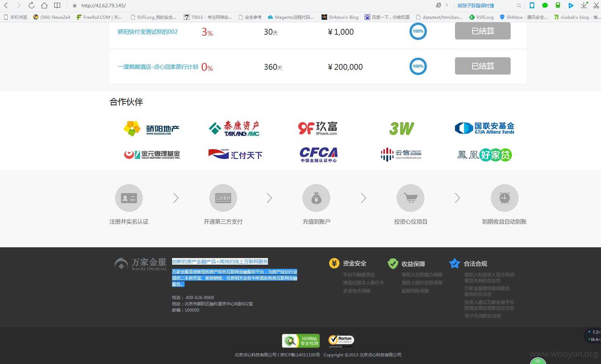Open the scissors screenshot tool
Viewport: 601px width, 364px height.
pyautogui.click(x=596, y=5)
